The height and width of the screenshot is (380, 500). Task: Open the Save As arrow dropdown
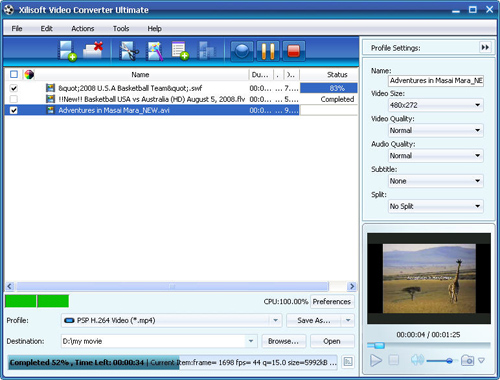348,320
